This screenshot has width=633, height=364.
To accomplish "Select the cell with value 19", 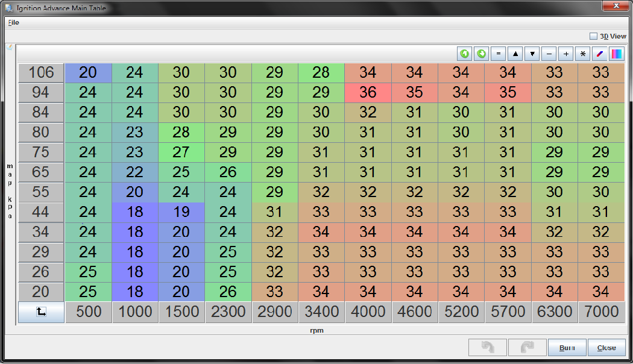I will [x=181, y=212].
